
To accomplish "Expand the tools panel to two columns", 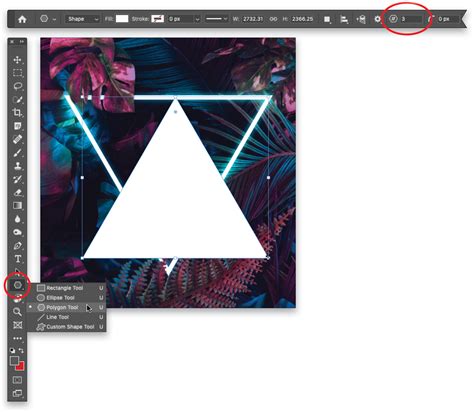I will pyautogui.click(x=22, y=41).
